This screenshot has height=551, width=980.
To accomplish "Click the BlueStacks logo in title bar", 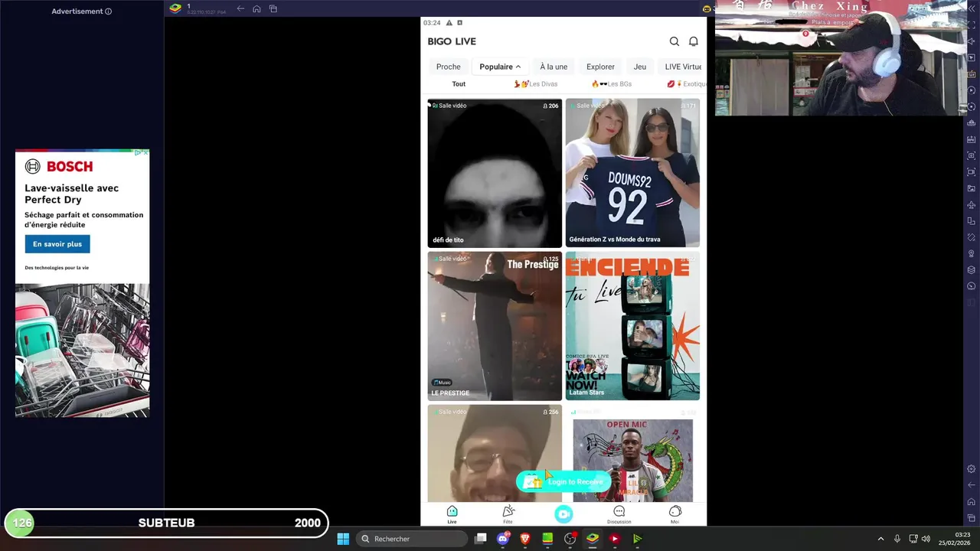I will click(175, 8).
